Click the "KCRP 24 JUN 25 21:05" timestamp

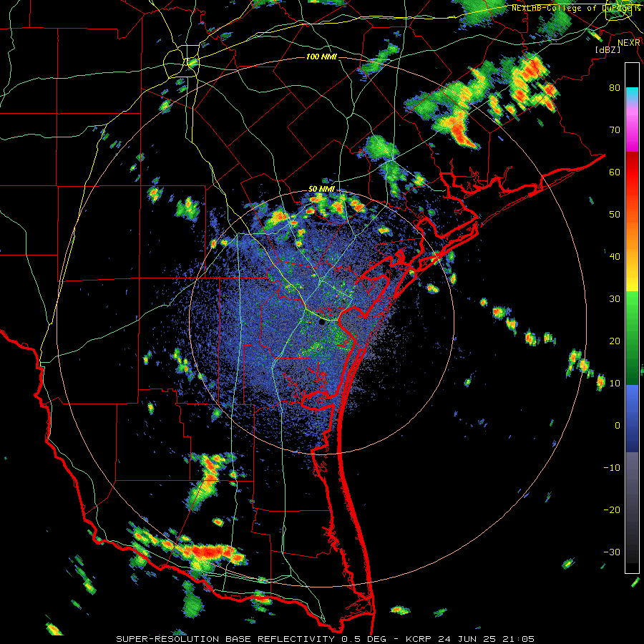click(470, 639)
